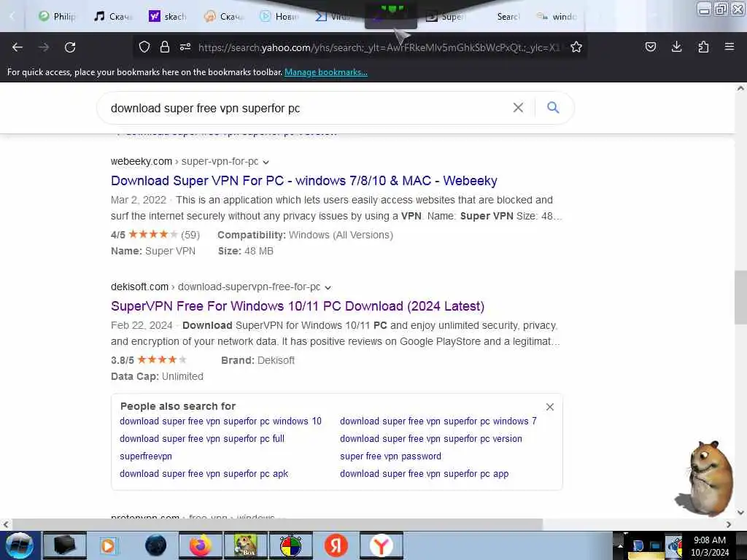Click horizontal scrollbar right arrow
747x560 pixels.
(x=729, y=524)
